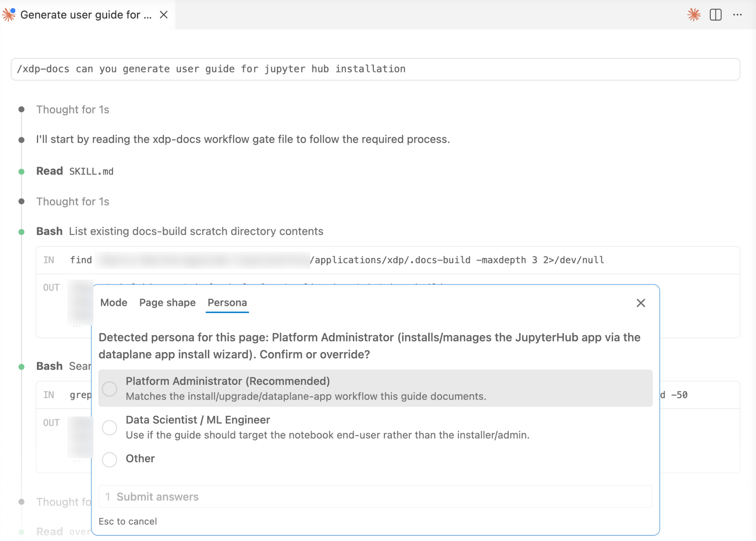Viewport: 756px width, 541px height.
Task: Click Submit answers button
Action: point(375,497)
